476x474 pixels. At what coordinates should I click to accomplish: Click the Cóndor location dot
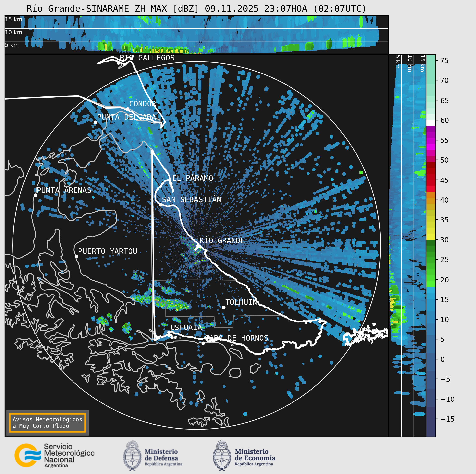[x=128, y=109]
